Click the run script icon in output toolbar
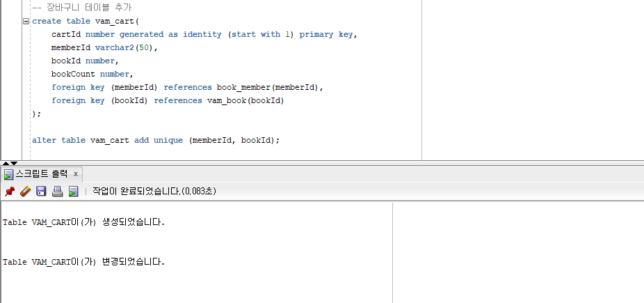The width and height of the screenshot is (644, 303). (73, 191)
